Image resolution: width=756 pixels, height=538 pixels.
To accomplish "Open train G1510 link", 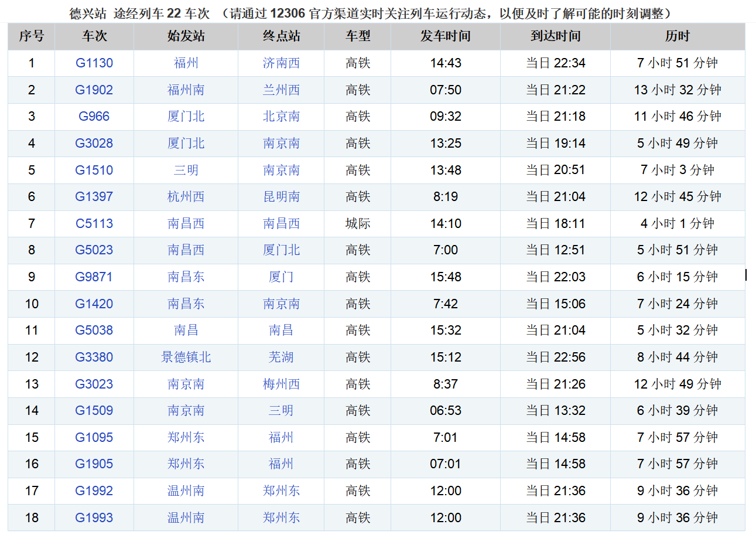I will (x=94, y=170).
